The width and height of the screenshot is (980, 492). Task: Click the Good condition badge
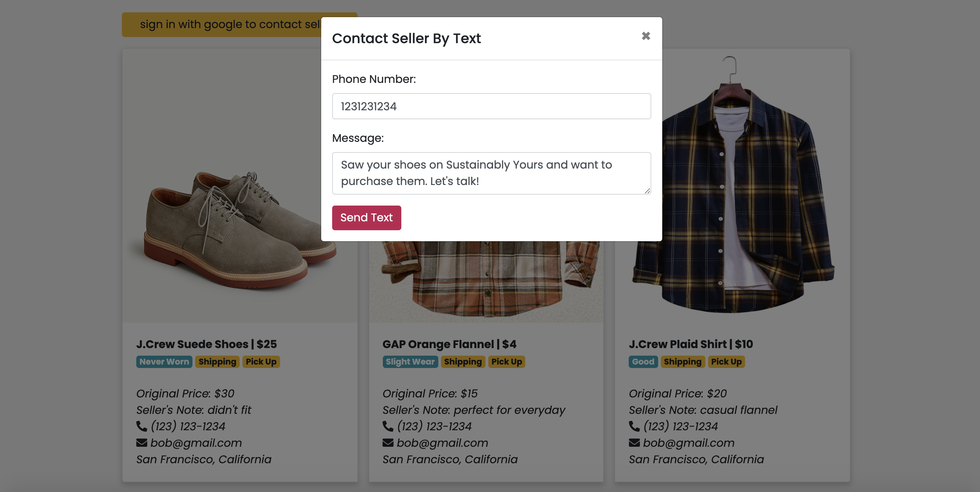[x=643, y=361]
